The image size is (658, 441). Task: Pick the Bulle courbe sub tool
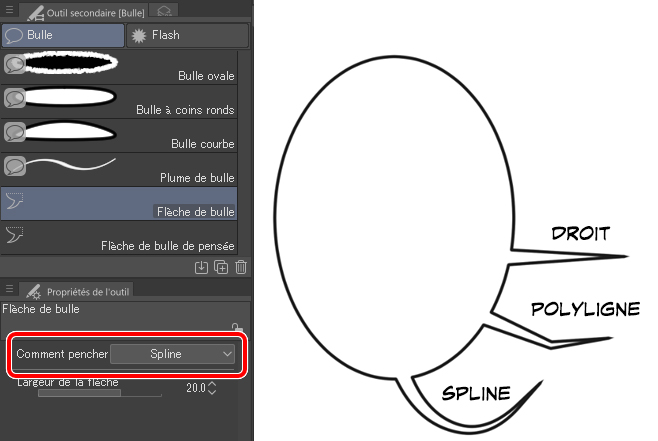(x=120, y=134)
